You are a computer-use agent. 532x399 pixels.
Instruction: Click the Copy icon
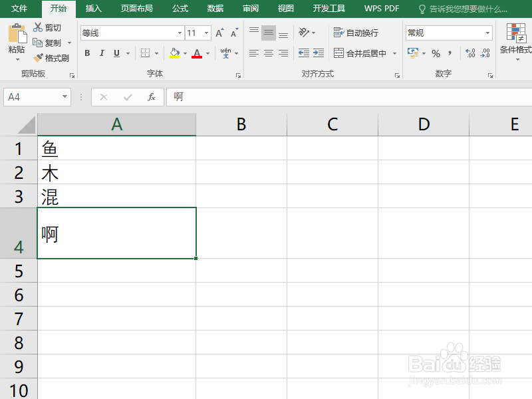37,43
